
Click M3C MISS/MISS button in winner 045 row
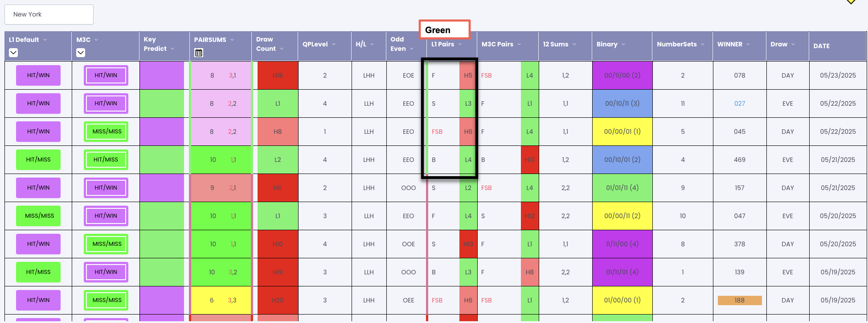click(106, 132)
